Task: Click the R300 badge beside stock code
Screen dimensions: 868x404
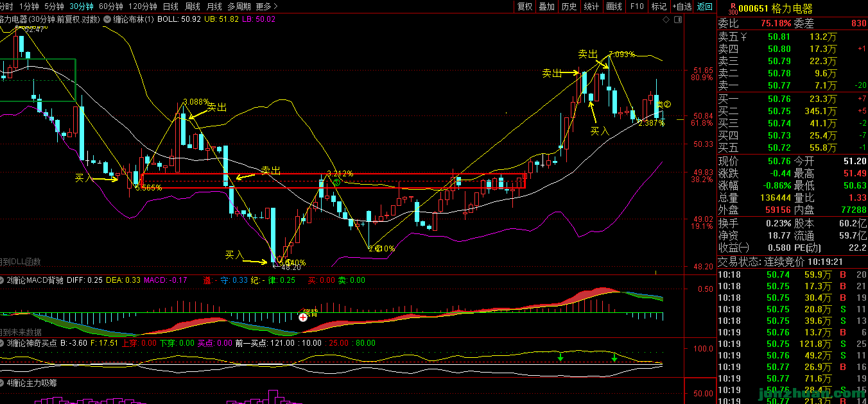Action: 733,9
